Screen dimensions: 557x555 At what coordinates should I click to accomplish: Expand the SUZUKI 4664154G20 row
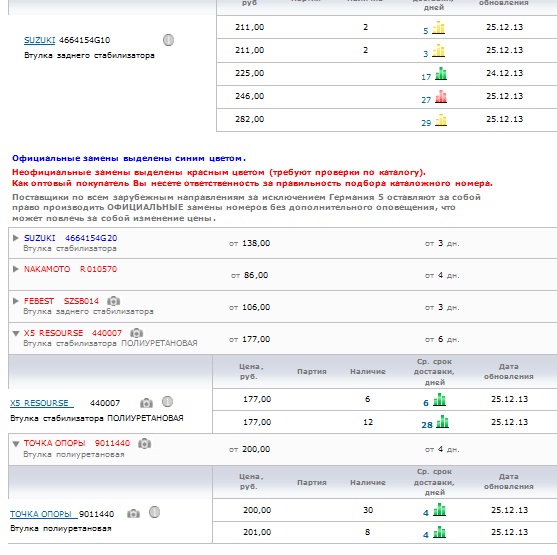(15, 238)
